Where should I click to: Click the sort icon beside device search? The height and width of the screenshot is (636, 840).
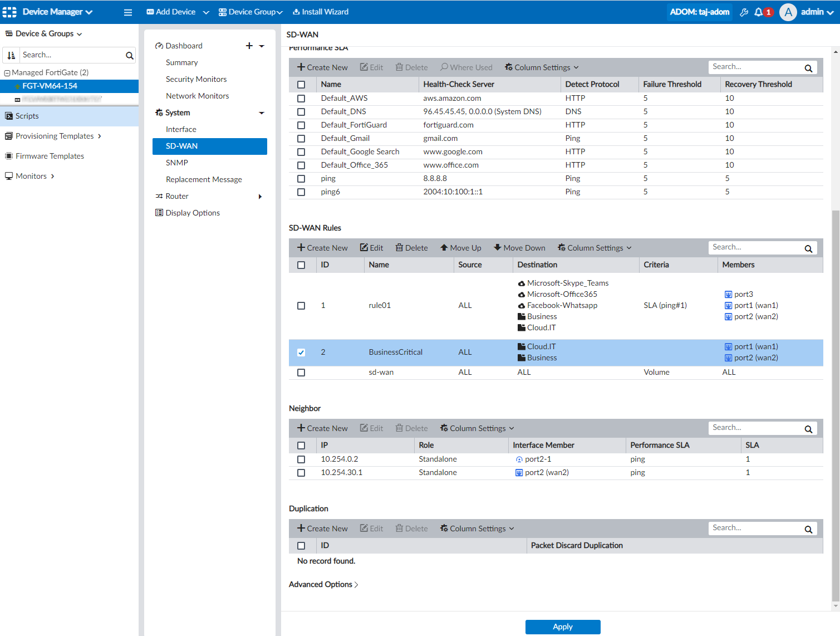click(11, 55)
